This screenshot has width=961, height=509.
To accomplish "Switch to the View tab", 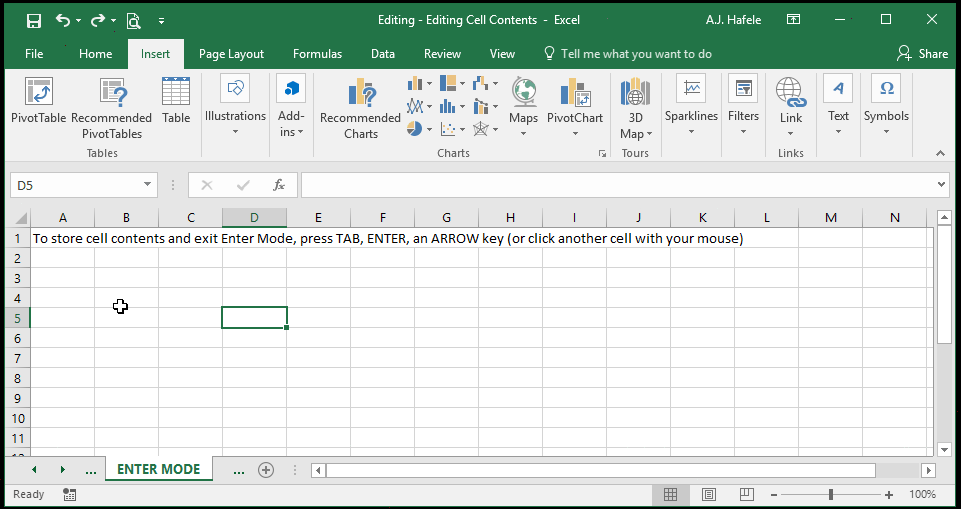I will coord(503,54).
